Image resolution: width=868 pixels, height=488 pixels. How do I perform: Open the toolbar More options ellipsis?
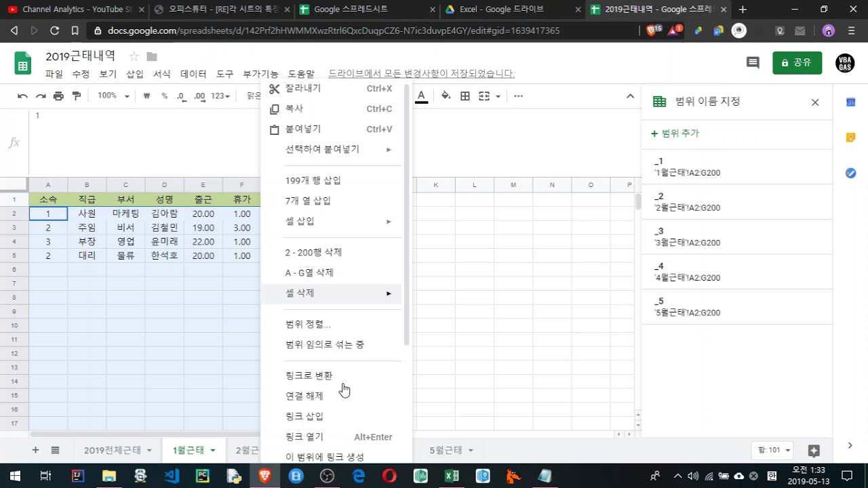pos(518,96)
